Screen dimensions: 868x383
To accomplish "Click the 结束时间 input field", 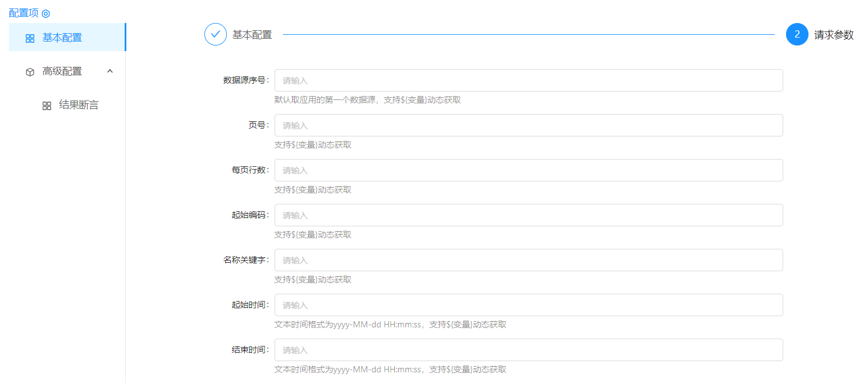I will pos(528,350).
